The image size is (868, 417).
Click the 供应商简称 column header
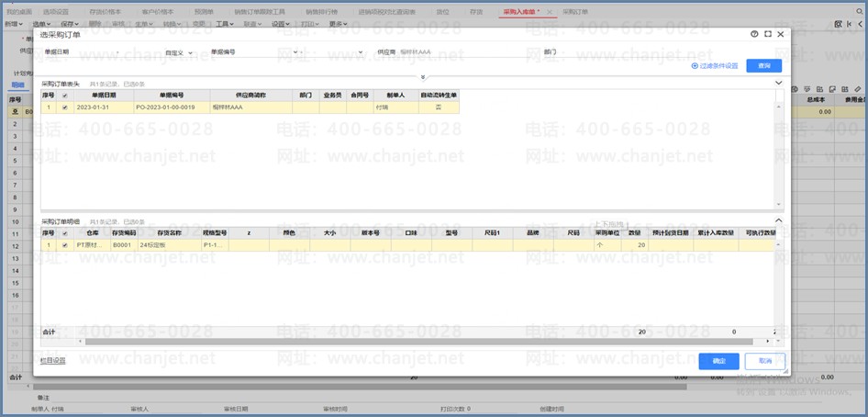pyautogui.click(x=251, y=96)
